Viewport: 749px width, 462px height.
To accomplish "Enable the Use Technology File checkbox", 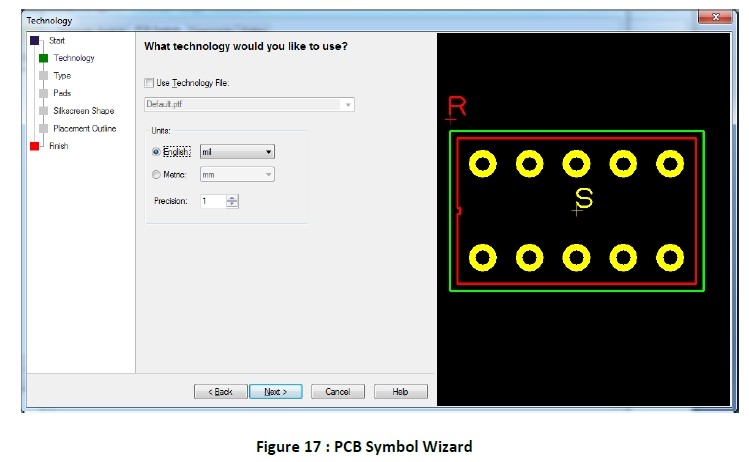I will [150, 83].
